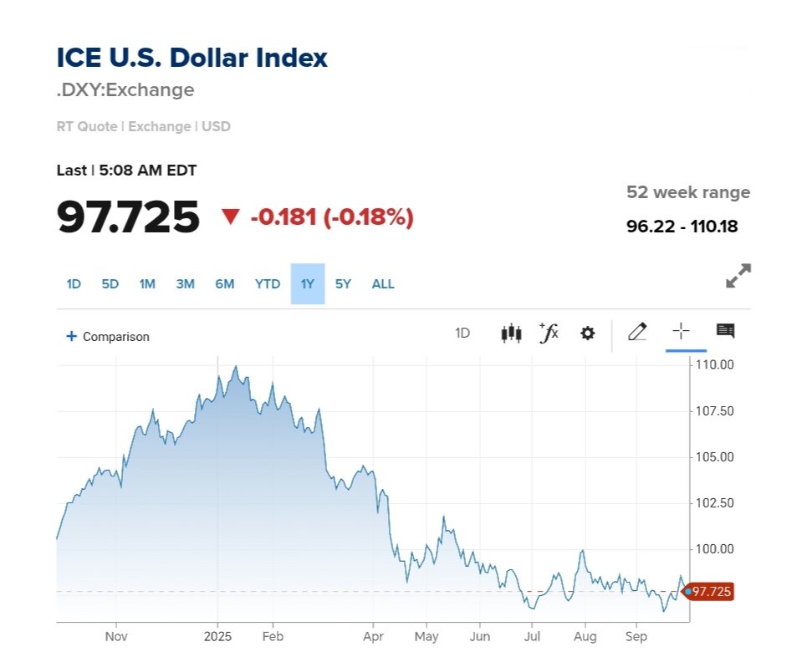Toggle the crosshair tool
Viewport: 812px width, 652px height.
pos(681,332)
